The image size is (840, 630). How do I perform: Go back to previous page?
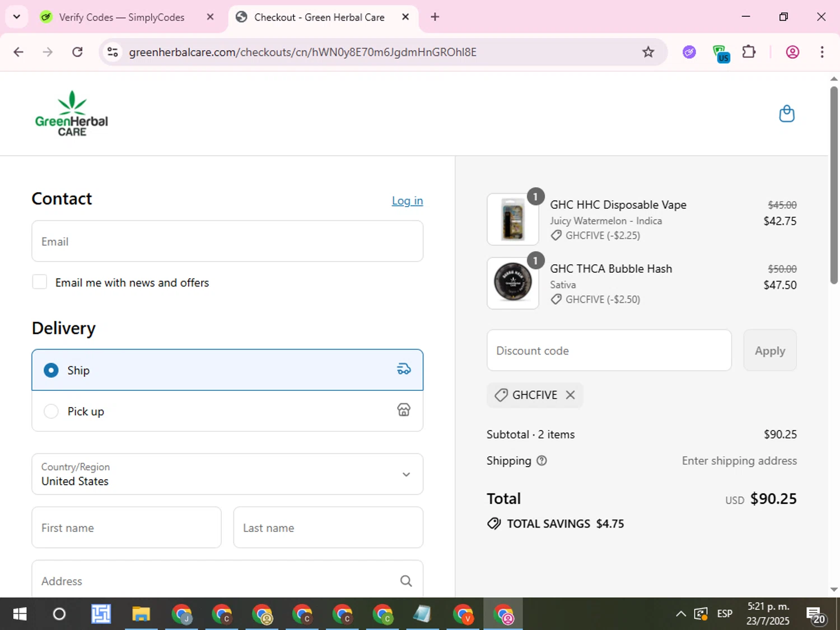click(18, 52)
